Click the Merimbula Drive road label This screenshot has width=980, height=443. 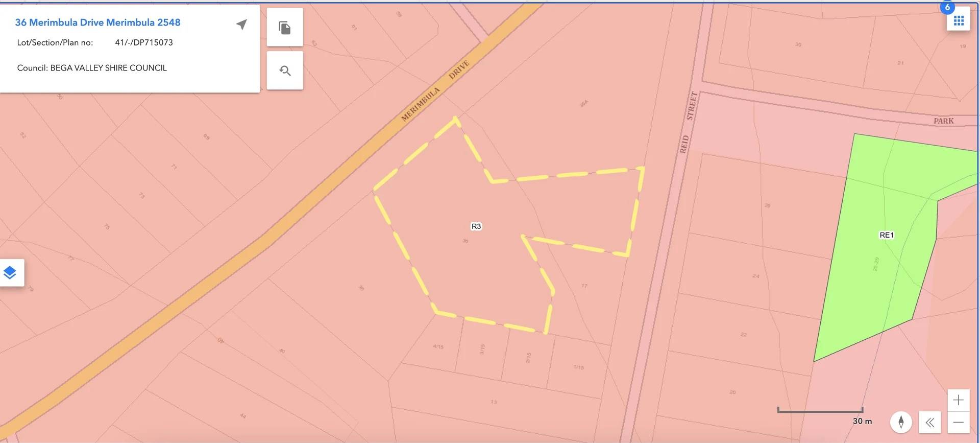pyautogui.click(x=434, y=91)
